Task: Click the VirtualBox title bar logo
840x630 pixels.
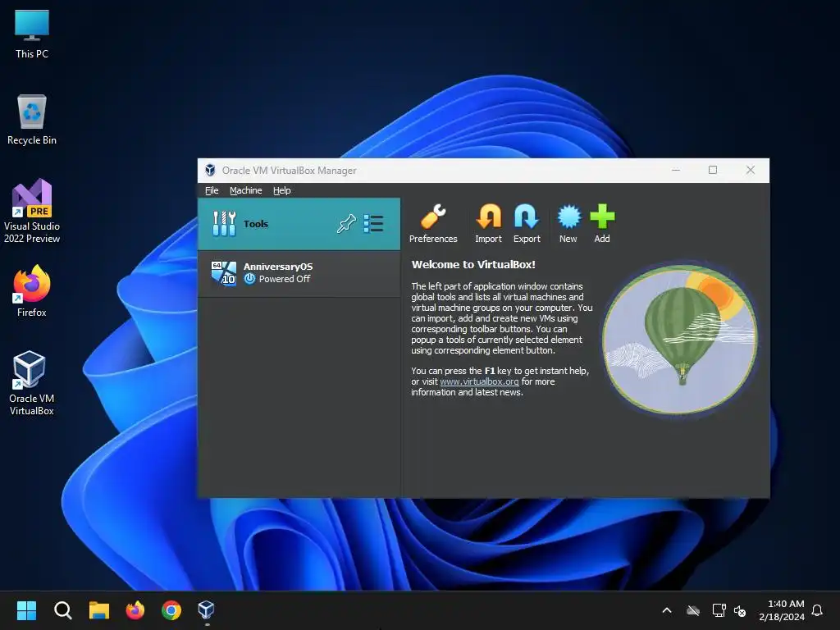Action: (210, 171)
